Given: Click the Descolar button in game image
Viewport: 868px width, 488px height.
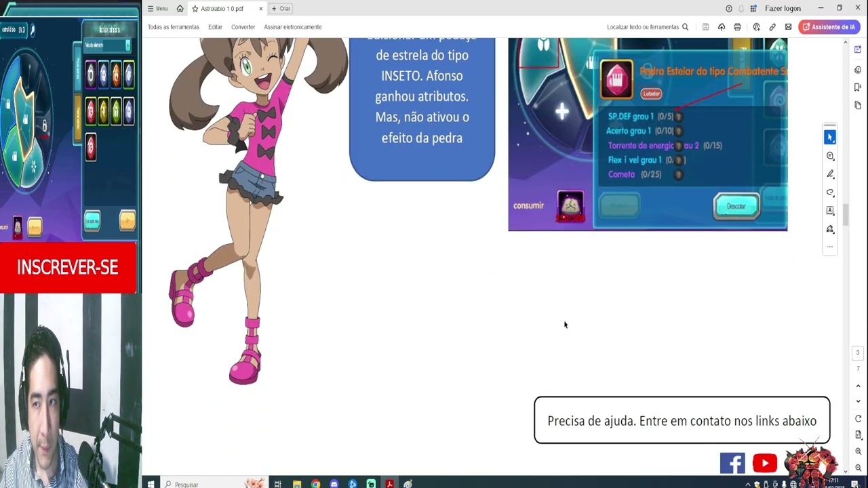Looking at the screenshot, I should [736, 206].
